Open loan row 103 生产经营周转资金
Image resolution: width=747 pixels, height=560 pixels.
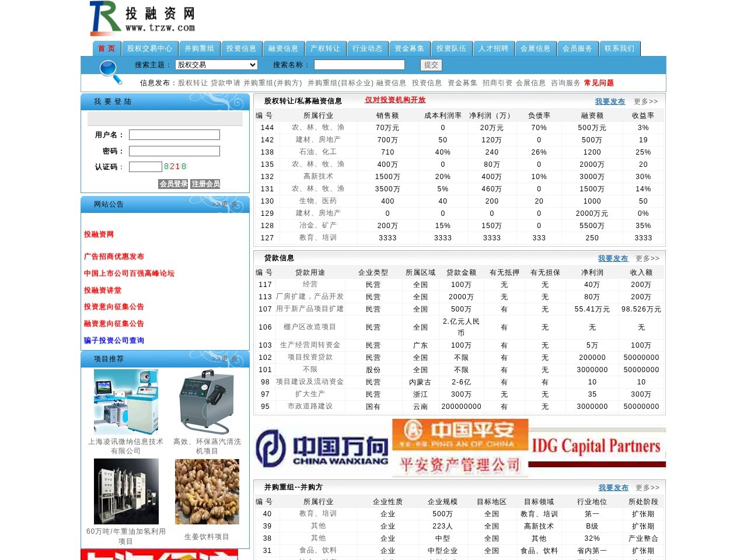click(x=310, y=345)
